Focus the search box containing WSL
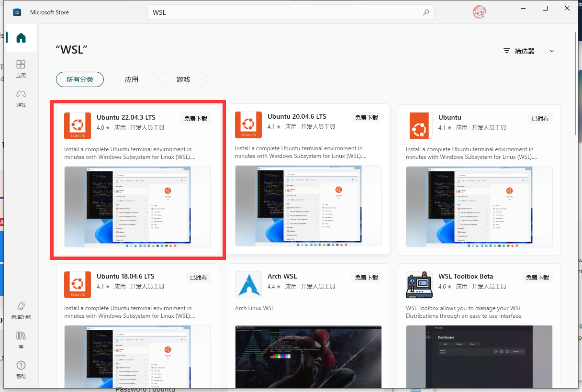Viewport: 582px width, 392px height. [291, 12]
